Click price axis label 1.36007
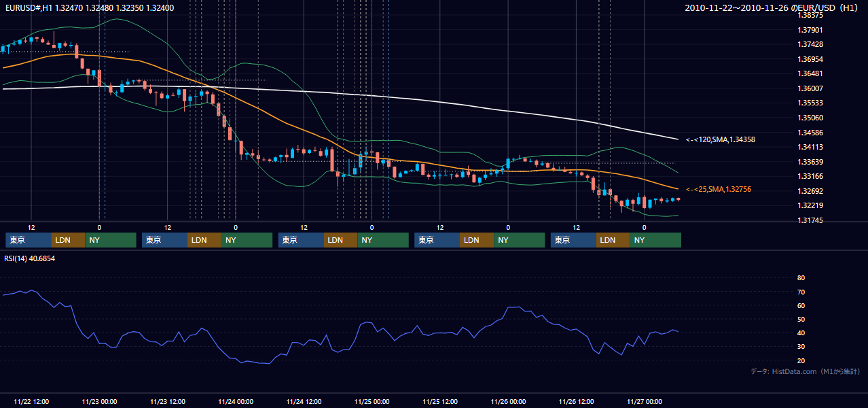 click(810, 88)
